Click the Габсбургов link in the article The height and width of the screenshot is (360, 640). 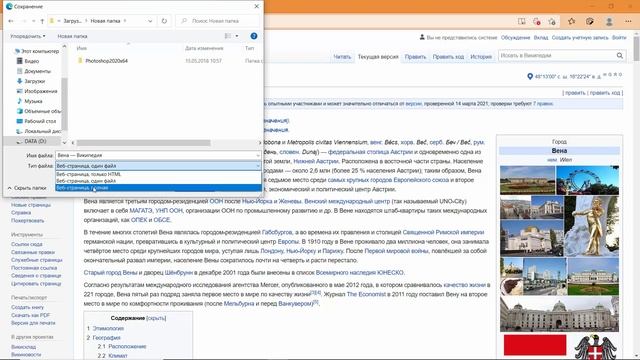(x=277, y=232)
